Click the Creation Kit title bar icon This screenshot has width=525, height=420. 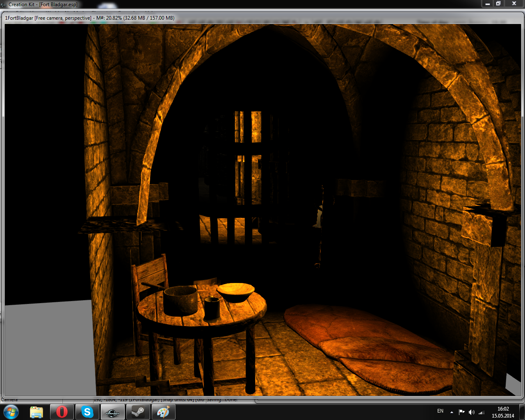4,5
